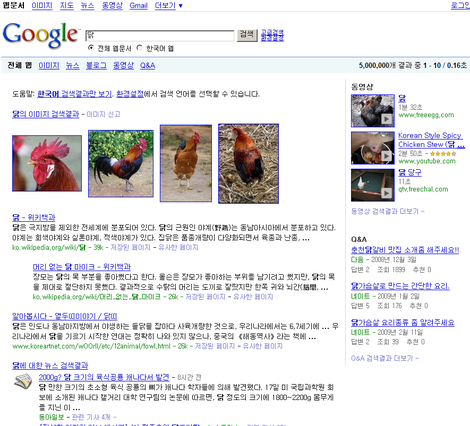Open the rooster head close-up image

47,163
